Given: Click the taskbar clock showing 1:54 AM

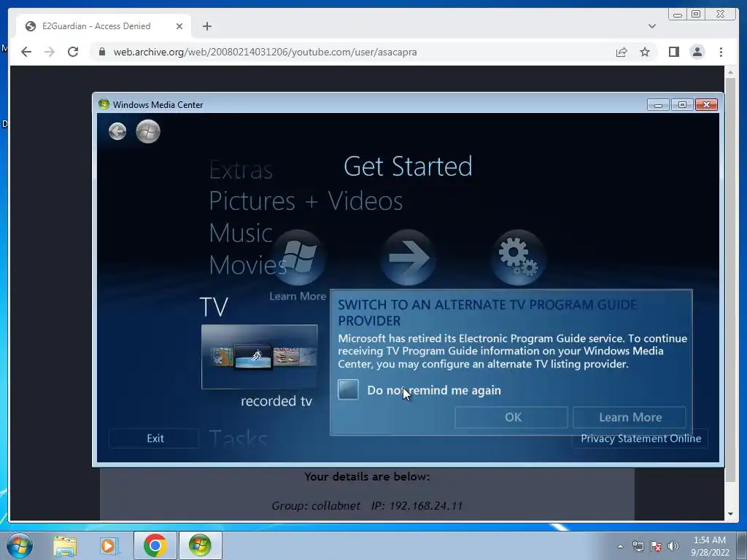Looking at the screenshot, I should click(710, 546).
